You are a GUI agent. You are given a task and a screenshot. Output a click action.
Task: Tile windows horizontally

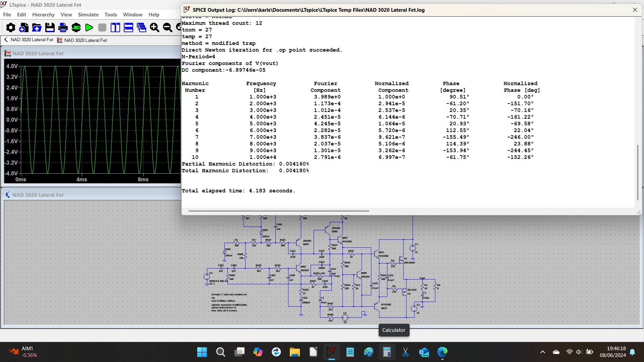pyautogui.click(x=128, y=27)
